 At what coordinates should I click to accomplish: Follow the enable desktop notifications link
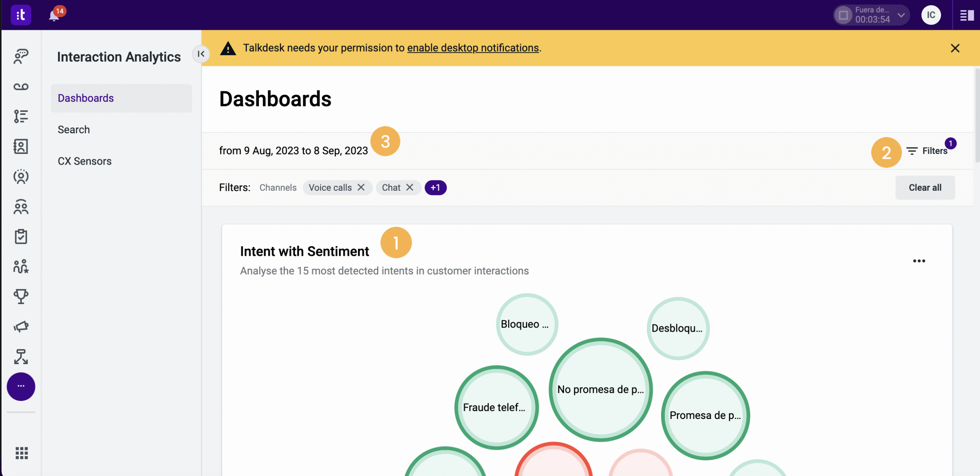pos(473,48)
